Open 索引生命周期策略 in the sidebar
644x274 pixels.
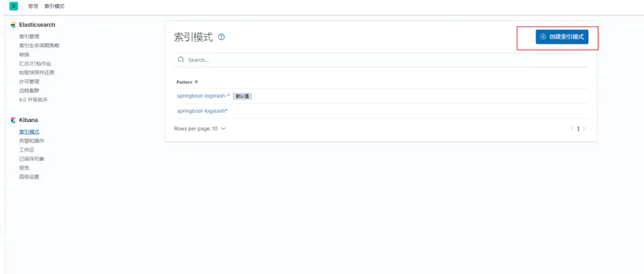[x=39, y=46]
